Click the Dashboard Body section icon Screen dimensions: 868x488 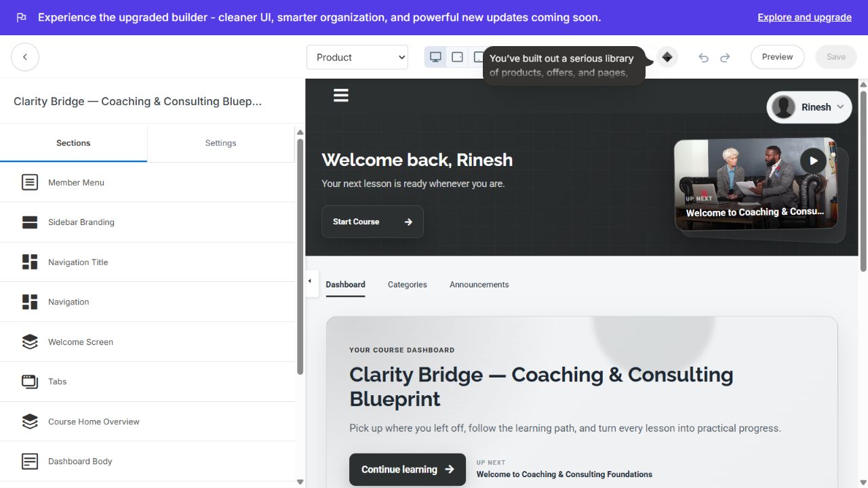(x=30, y=462)
